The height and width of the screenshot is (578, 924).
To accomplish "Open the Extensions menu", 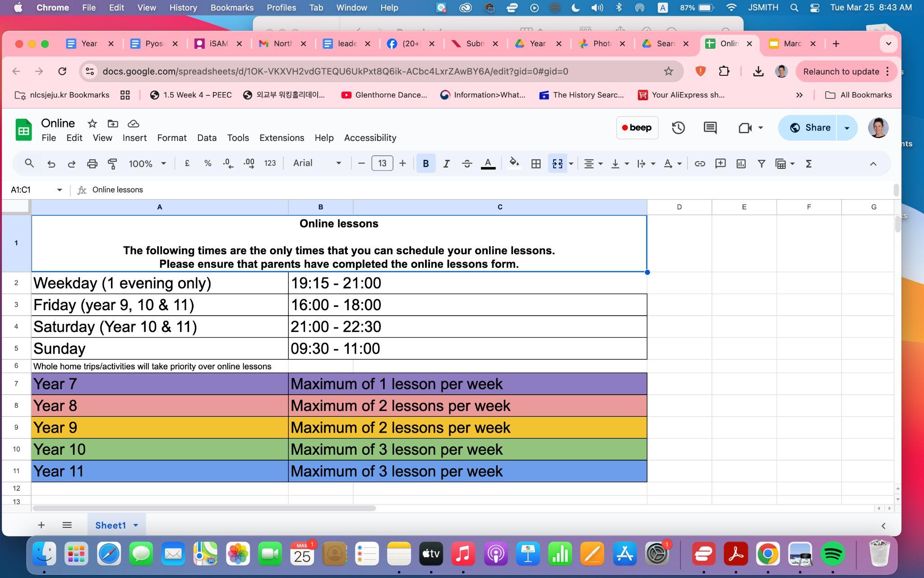I will [282, 138].
